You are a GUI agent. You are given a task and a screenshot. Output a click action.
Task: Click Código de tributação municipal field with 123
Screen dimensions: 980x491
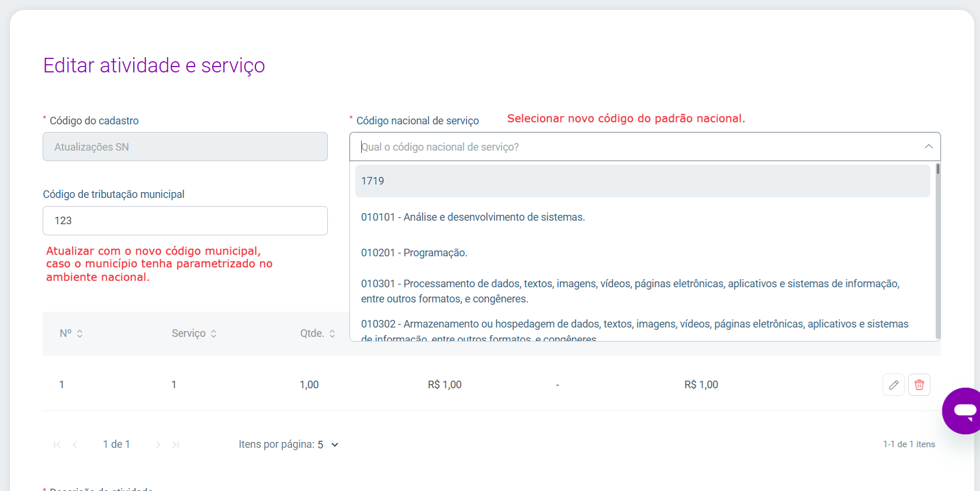pos(185,221)
